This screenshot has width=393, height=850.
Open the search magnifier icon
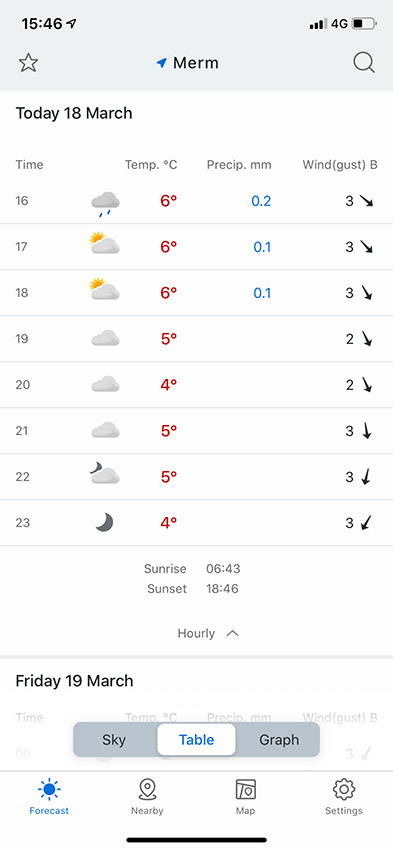coord(364,63)
